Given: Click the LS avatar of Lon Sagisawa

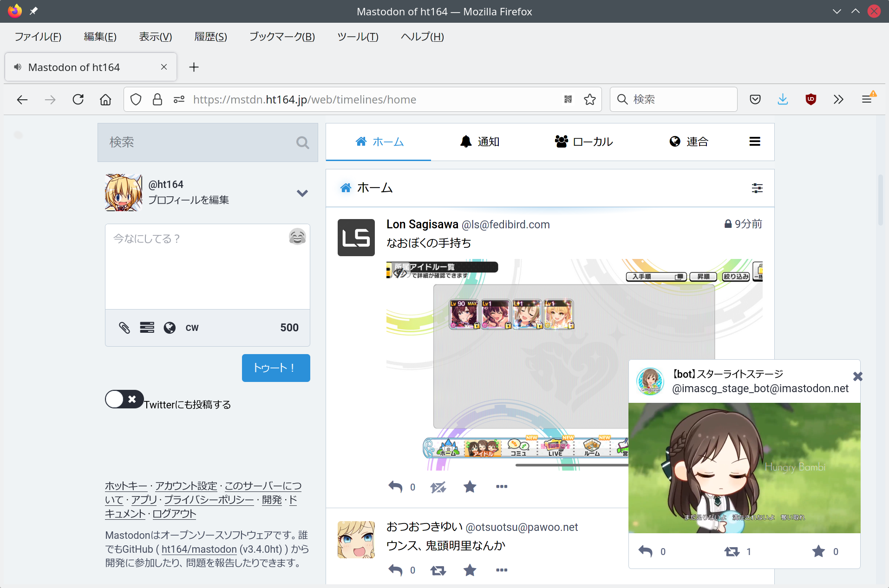Looking at the screenshot, I should point(356,238).
